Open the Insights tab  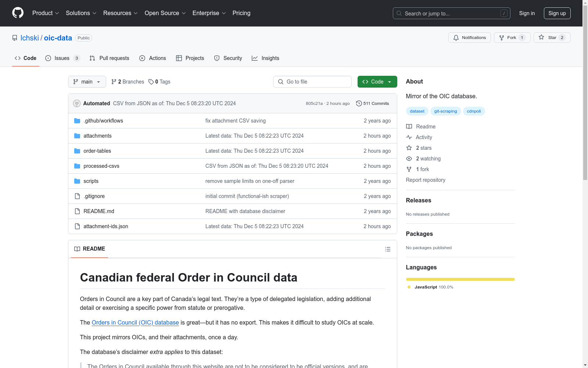click(266, 58)
